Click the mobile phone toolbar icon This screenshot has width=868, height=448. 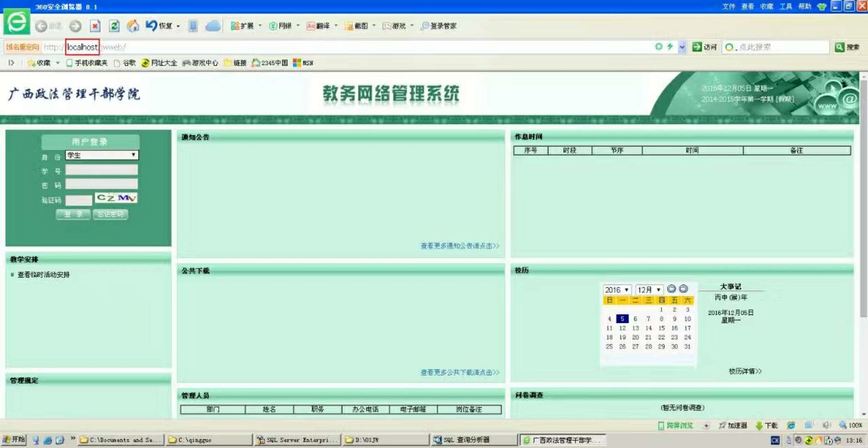point(193,26)
